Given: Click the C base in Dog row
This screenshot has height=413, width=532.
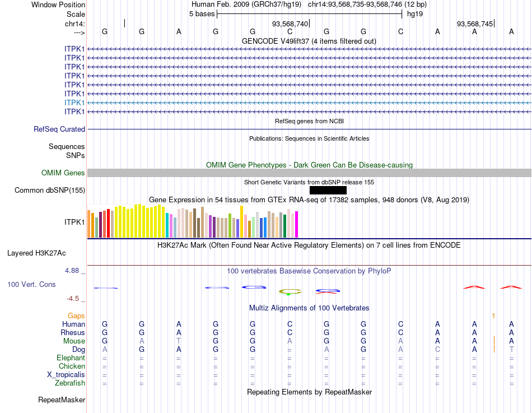Looking at the screenshot, I should [x=438, y=350].
